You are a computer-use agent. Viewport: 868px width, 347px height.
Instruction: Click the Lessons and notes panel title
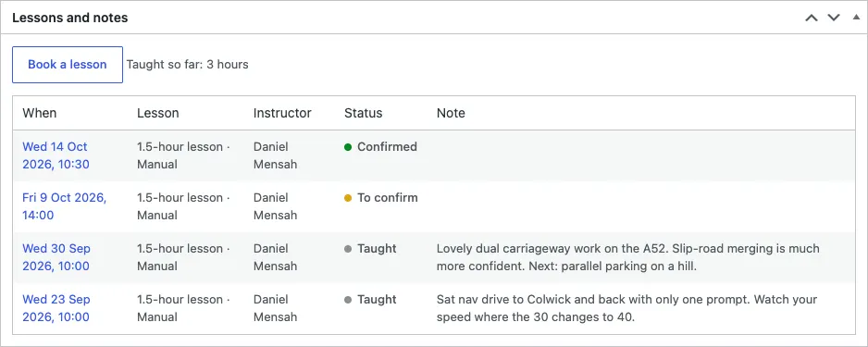pyautogui.click(x=69, y=18)
